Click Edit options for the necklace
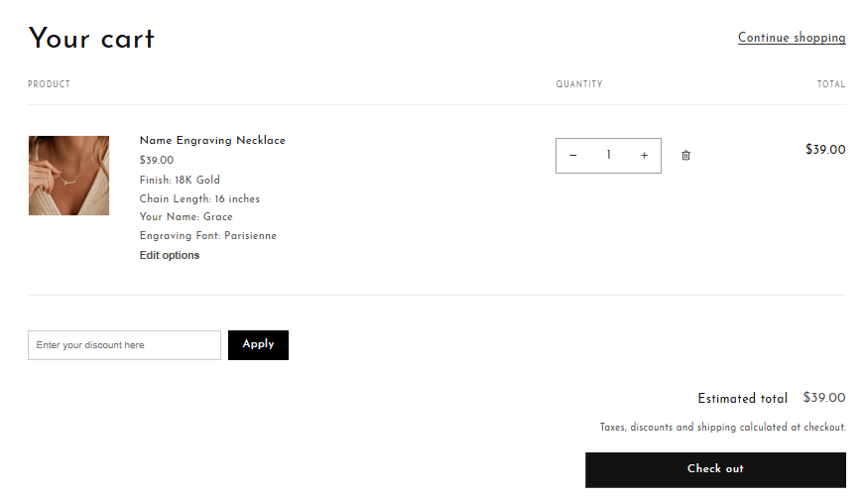 170,255
